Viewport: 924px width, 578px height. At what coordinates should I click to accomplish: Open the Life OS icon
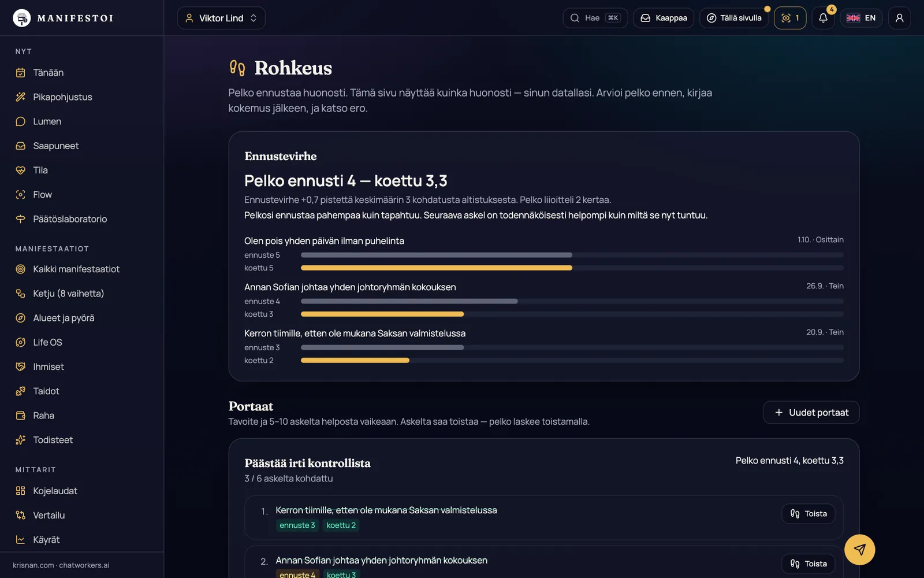21,342
